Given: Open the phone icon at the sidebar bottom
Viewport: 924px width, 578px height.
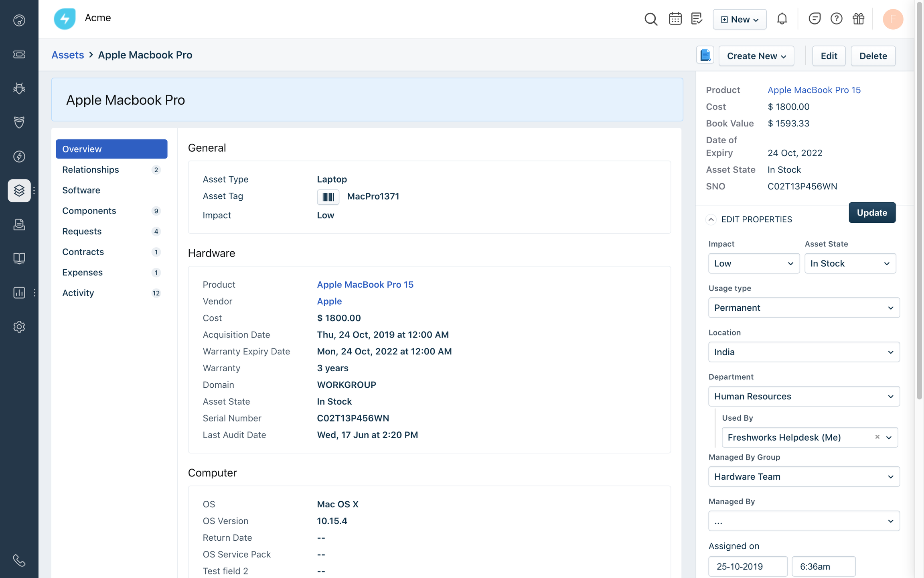Looking at the screenshot, I should 19,560.
